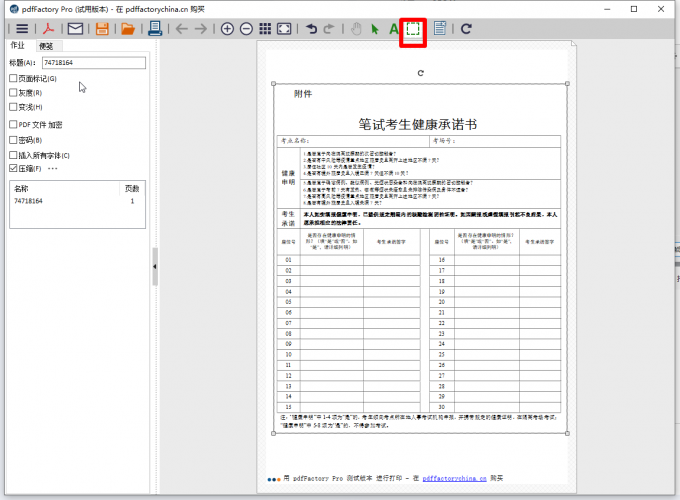This screenshot has height=500, width=680.
Task: Click the 页数 column header
Action: [132, 188]
